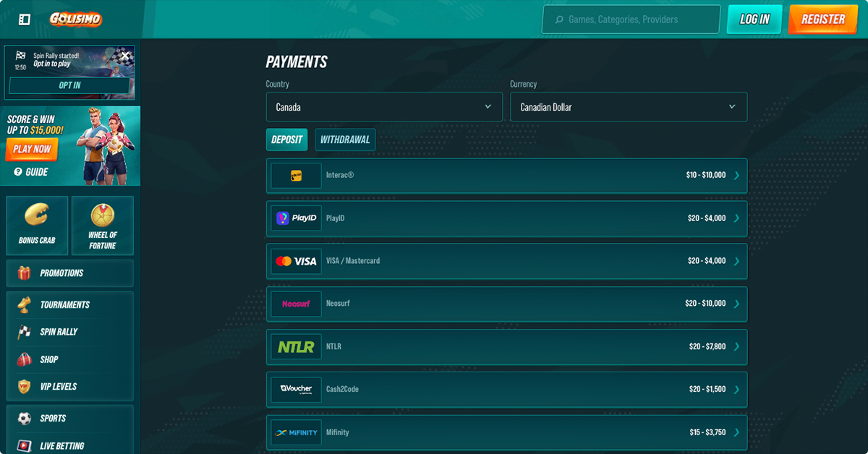The width and height of the screenshot is (868, 454).
Task: Click the Sports soccer ball icon
Action: tap(25, 419)
